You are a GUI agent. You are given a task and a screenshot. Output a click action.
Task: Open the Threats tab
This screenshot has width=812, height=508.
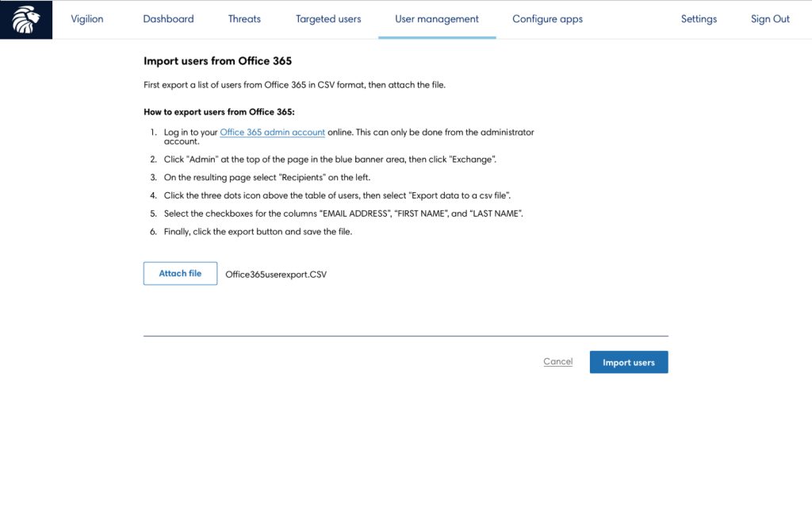click(x=244, y=19)
